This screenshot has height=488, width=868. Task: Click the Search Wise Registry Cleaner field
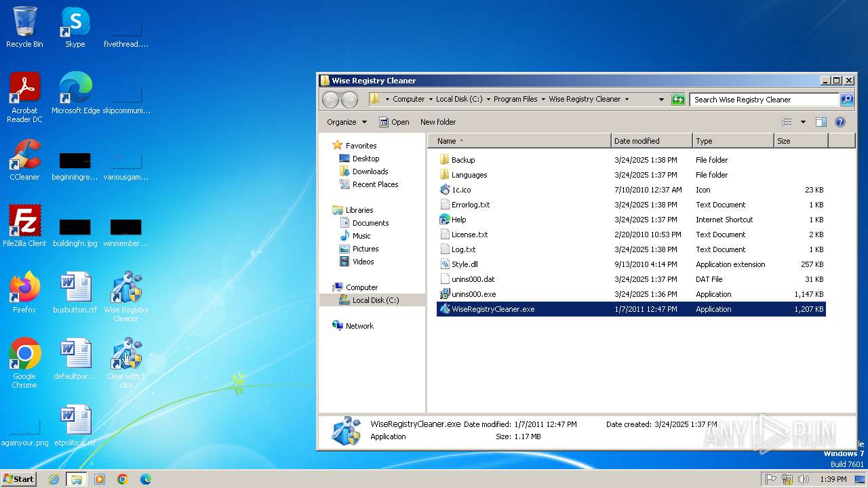(x=764, y=100)
